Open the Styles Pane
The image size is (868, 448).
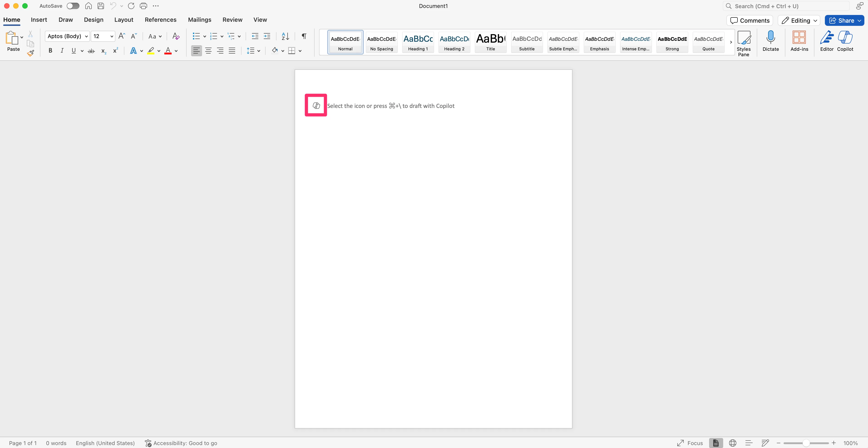[x=743, y=43]
